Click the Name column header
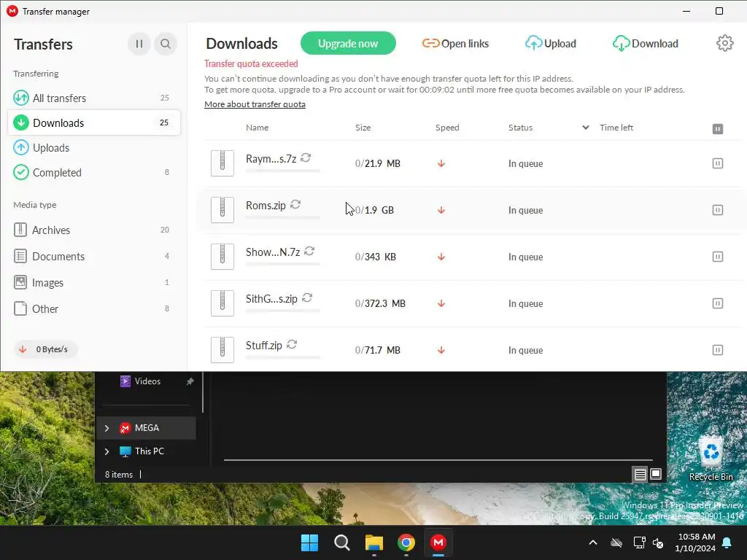Image resolution: width=747 pixels, height=560 pixels. click(258, 128)
